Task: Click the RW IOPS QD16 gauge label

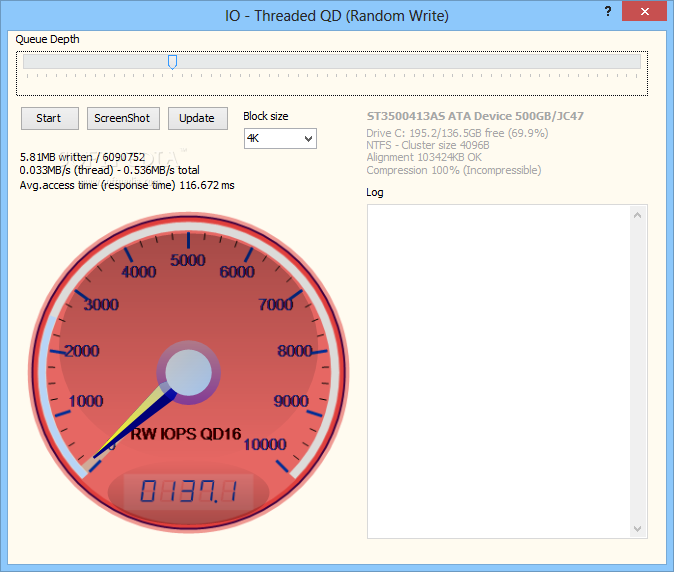Action: click(x=186, y=434)
